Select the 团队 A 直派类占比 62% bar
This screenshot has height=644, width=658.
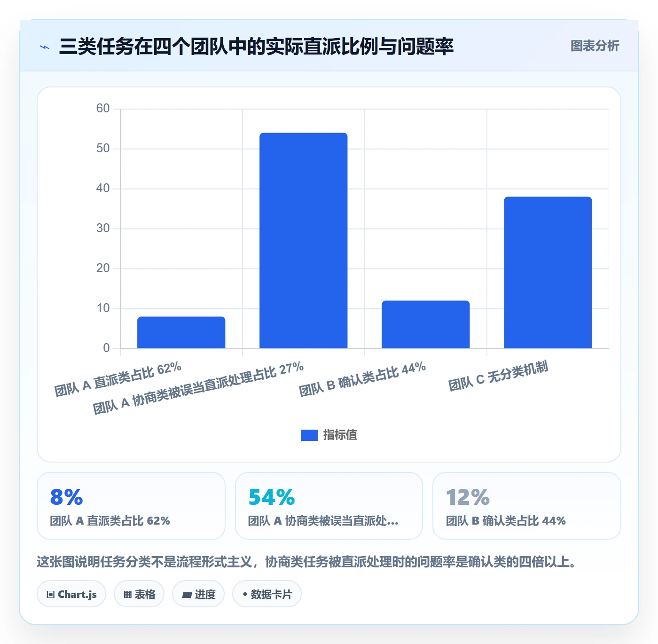click(181, 332)
